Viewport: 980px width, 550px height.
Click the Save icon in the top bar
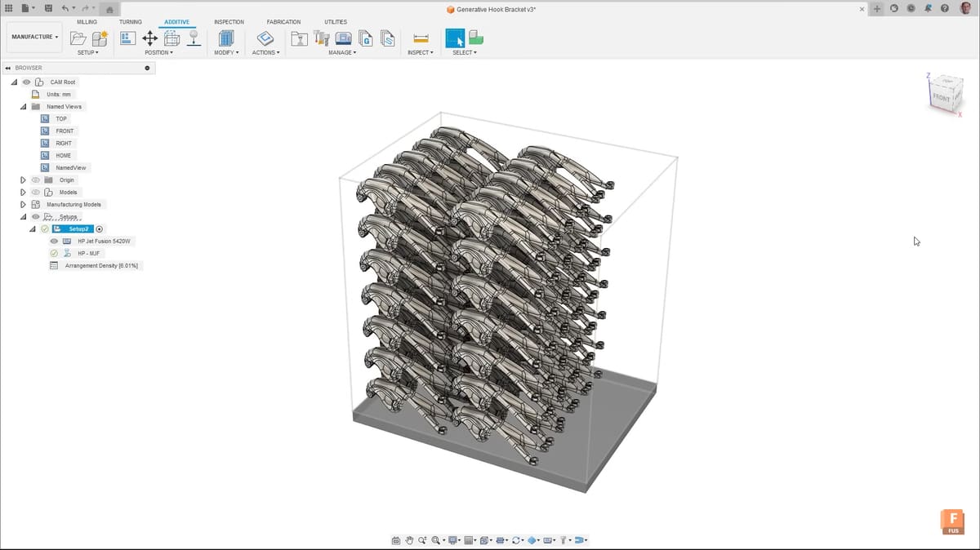pos(48,8)
